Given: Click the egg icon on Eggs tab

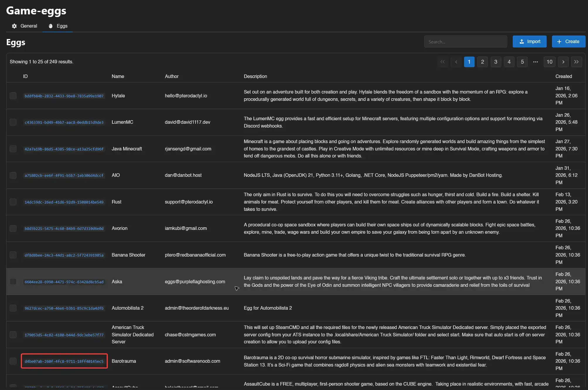Looking at the screenshot, I should (x=51, y=26).
